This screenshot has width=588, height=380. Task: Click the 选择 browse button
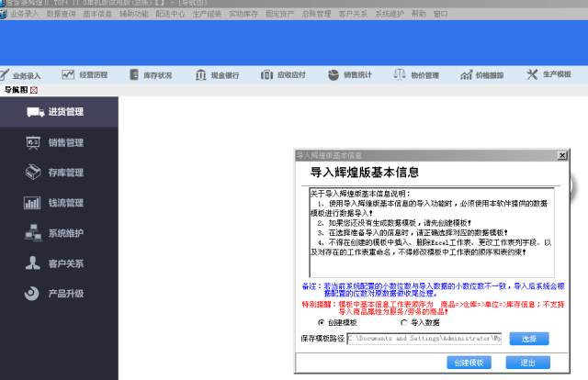pyautogui.click(x=529, y=339)
